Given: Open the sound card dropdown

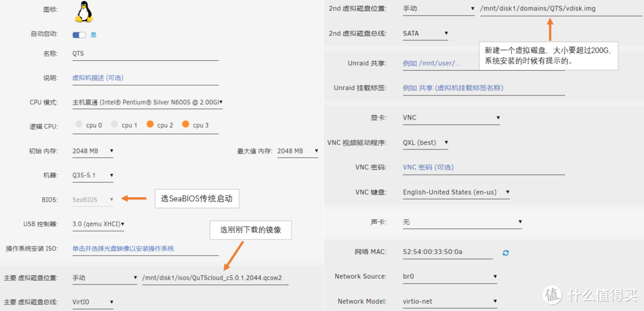Looking at the screenshot, I should 463,222.
